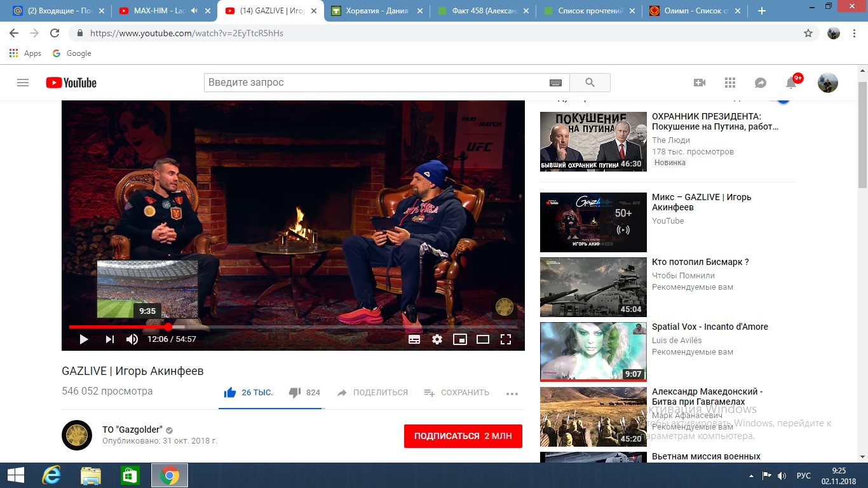Image resolution: width=868 pixels, height=488 pixels.
Task: Skip to the next video
Action: coord(110,339)
